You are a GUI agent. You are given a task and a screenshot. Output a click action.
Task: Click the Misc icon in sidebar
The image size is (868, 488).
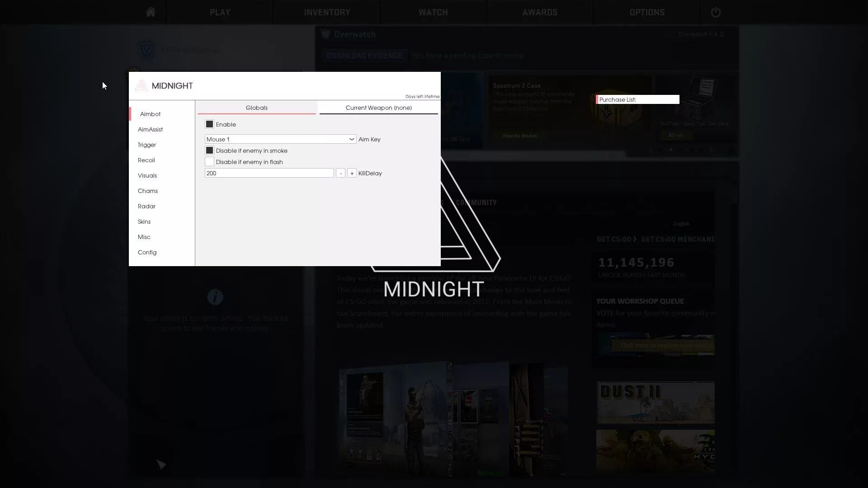click(x=144, y=237)
